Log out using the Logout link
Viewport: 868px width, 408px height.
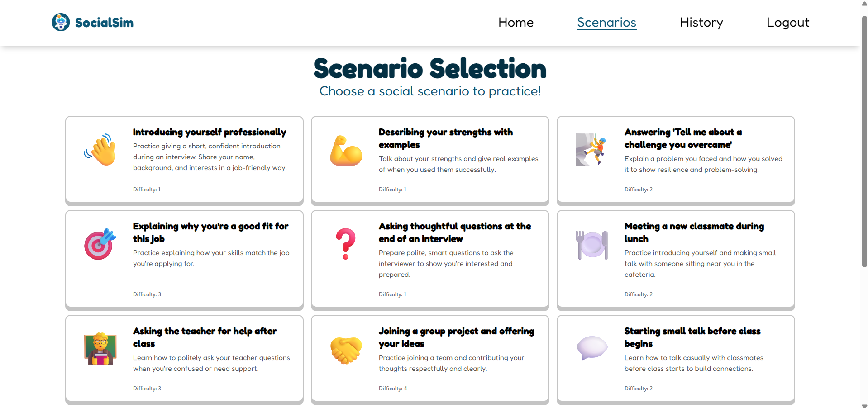787,22
